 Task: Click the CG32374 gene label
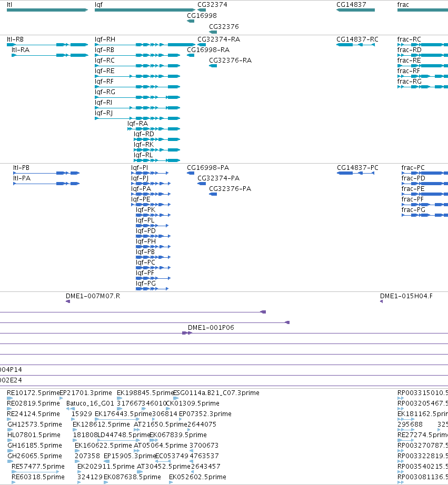point(212,5)
